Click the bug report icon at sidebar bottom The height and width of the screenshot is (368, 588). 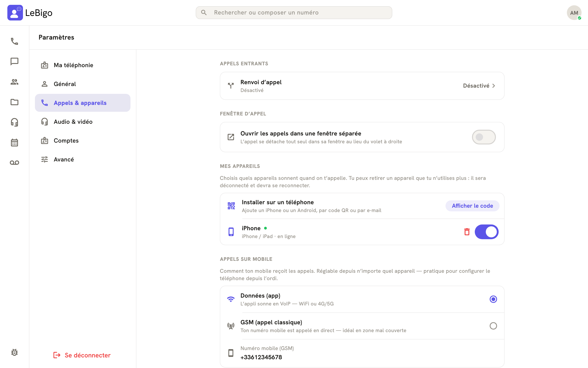[14, 352]
